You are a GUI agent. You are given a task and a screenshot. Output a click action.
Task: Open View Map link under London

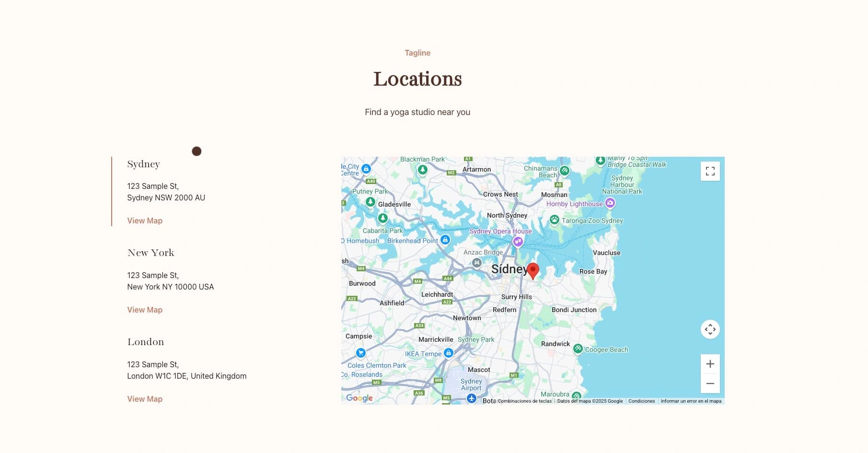[x=145, y=399]
